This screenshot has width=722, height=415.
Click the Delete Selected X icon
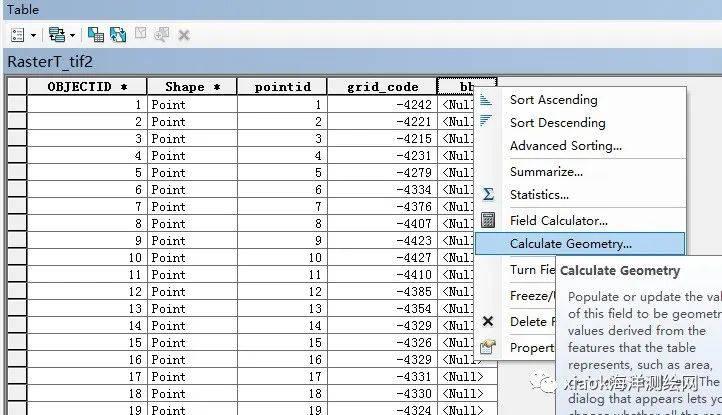pos(183,35)
